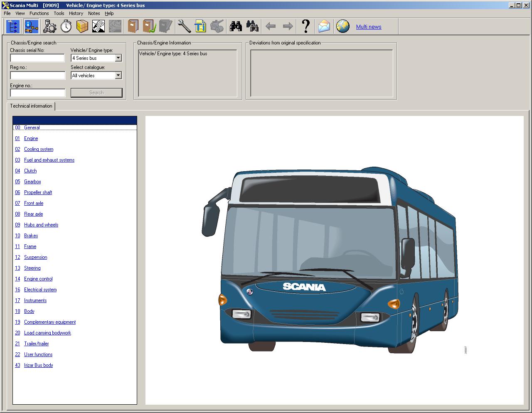This screenshot has width=532, height=413.
Task: Open the Help menu
Action: 109,13
